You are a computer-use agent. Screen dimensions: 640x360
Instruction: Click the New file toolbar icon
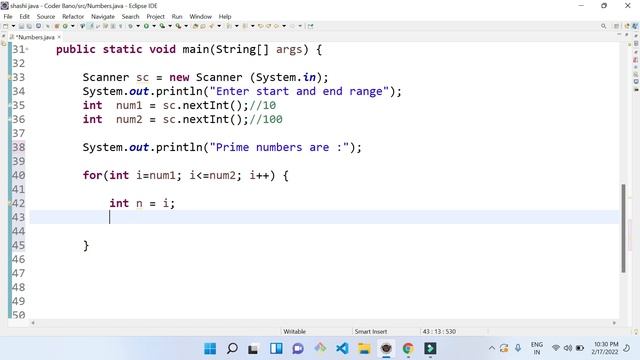click(x=5, y=26)
